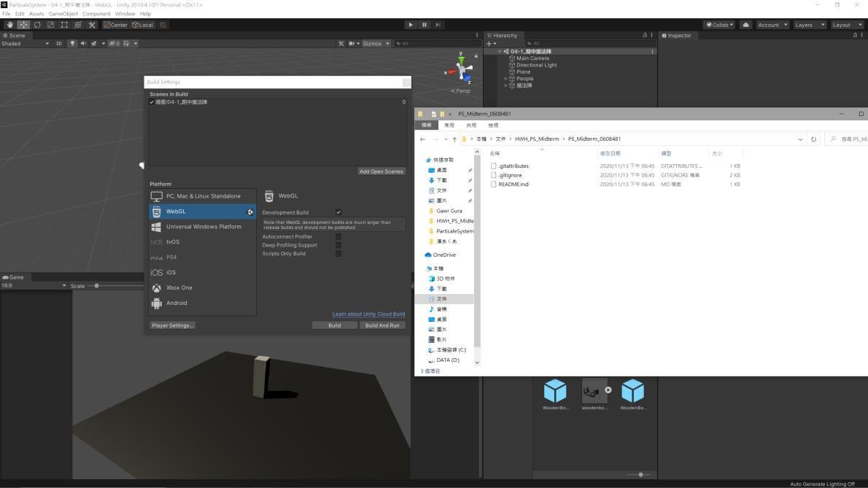Enable Autoconnect Profiler
The height and width of the screenshot is (488, 868).
pos(338,236)
